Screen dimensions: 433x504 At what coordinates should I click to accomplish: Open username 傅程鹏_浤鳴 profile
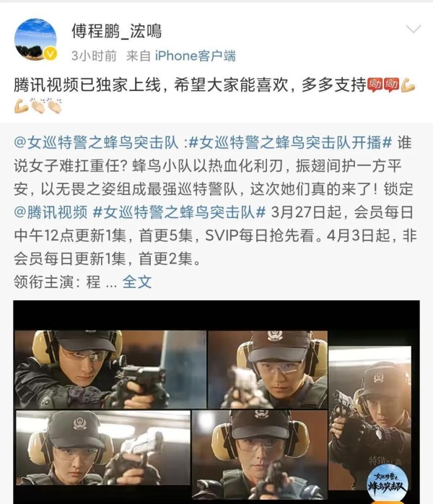(117, 32)
